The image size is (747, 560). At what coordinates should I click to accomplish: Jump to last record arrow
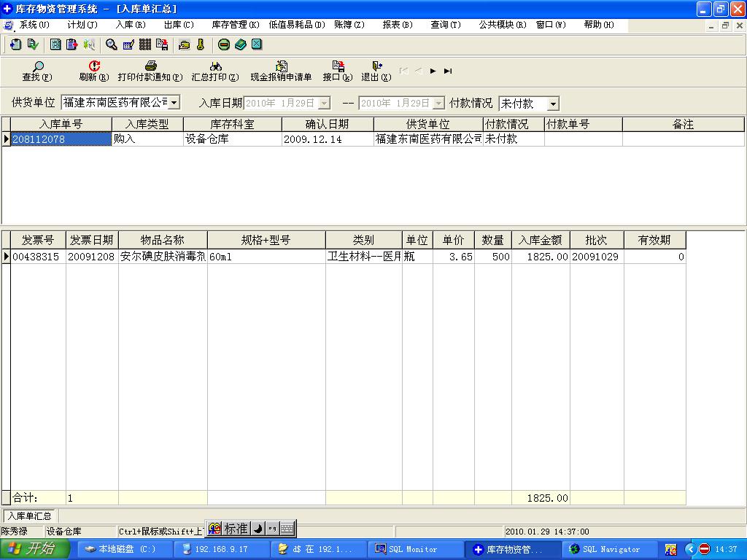click(448, 71)
